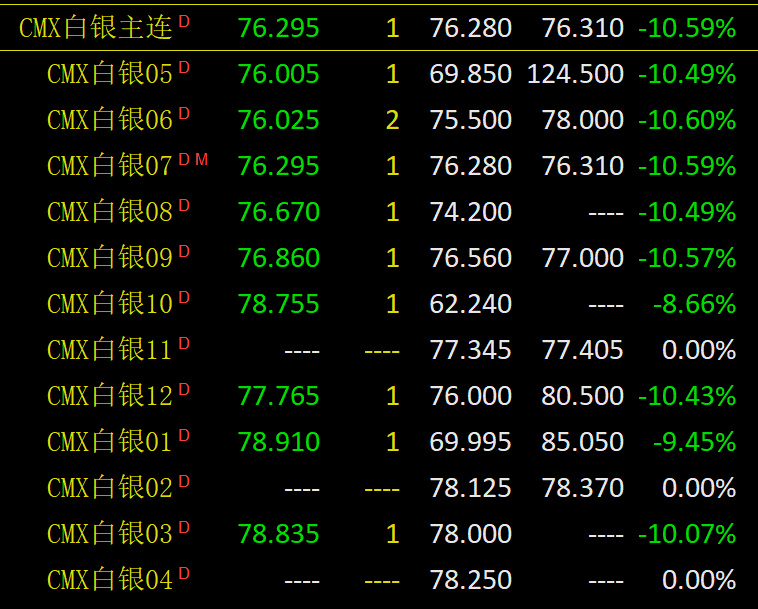Click last price 76.025 of CMX白银06

278,120
